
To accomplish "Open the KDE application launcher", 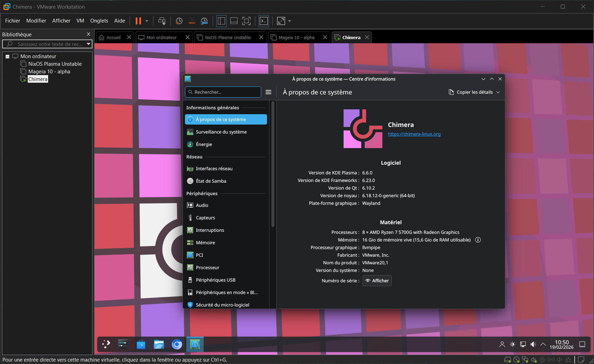I will point(106,344).
